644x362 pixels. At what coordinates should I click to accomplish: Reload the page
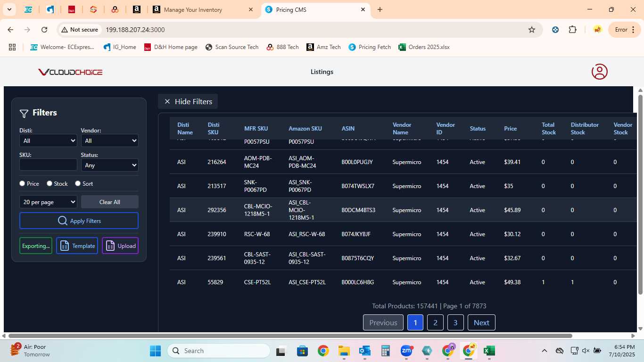[44, 30]
